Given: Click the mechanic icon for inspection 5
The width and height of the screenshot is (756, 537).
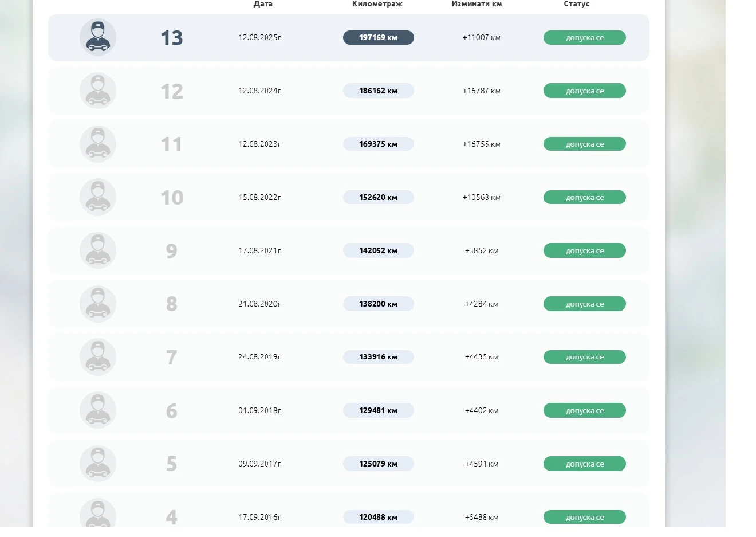Looking at the screenshot, I should pyautogui.click(x=98, y=464).
